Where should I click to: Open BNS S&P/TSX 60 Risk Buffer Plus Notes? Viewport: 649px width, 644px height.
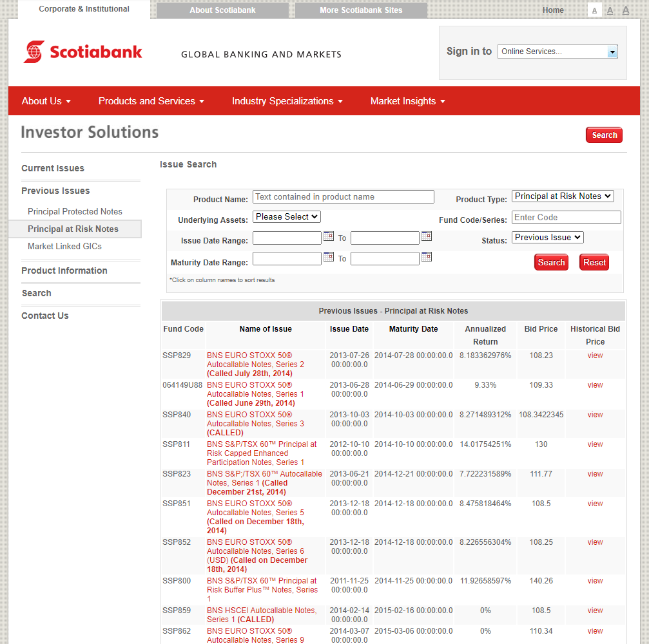pyautogui.click(x=262, y=589)
